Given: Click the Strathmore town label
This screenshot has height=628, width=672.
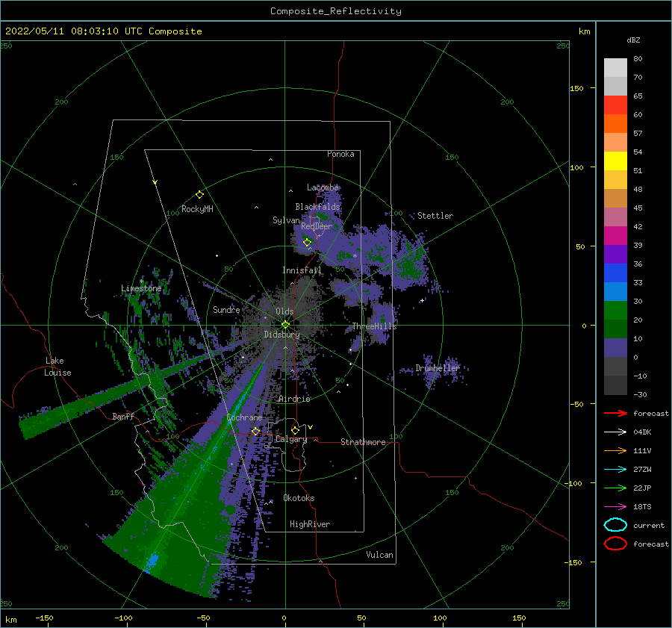Looking at the screenshot, I should point(363,442).
